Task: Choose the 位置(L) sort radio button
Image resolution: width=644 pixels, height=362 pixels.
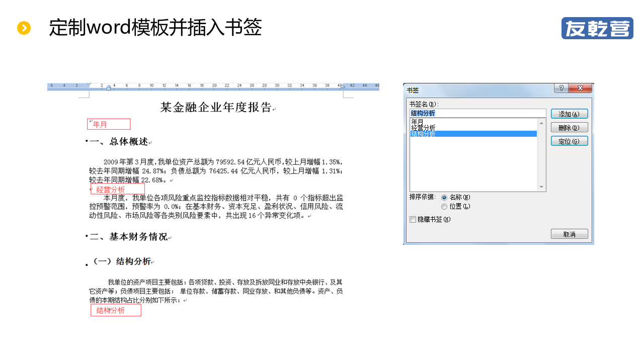Action: pyautogui.click(x=444, y=207)
